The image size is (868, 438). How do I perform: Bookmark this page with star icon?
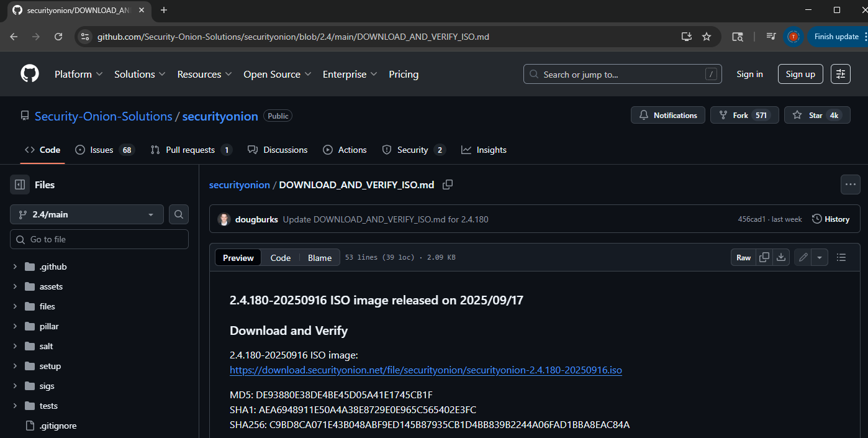pyautogui.click(x=707, y=37)
